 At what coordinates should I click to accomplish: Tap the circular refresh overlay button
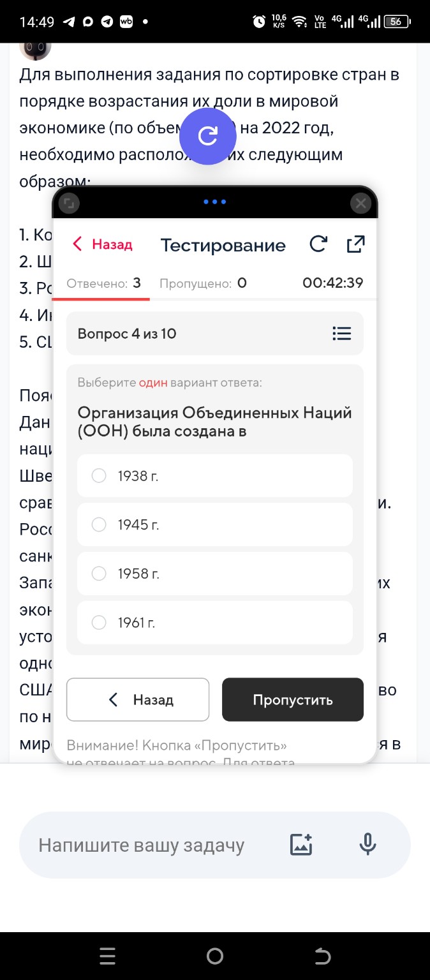point(208,136)
